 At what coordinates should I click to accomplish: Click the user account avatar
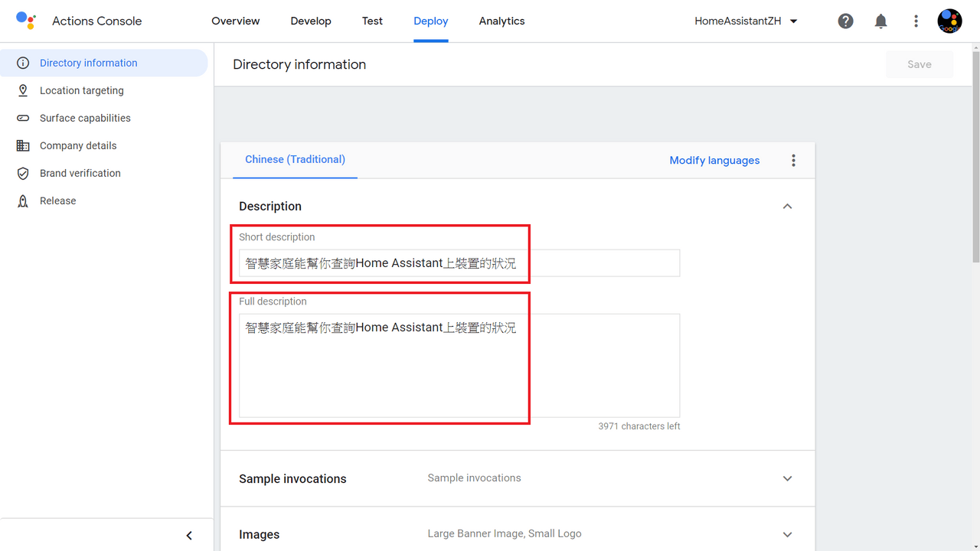(x=950, y=21)
